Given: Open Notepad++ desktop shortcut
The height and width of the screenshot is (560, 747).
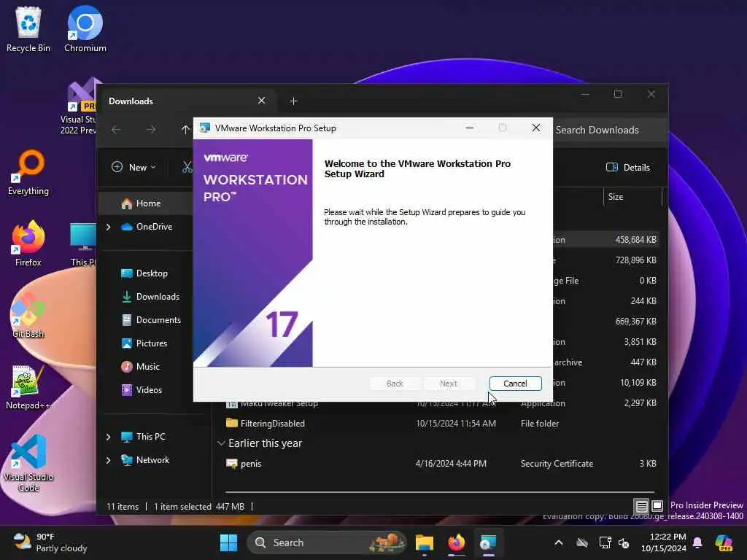Looking at the screenshot, I should (28, 386).
